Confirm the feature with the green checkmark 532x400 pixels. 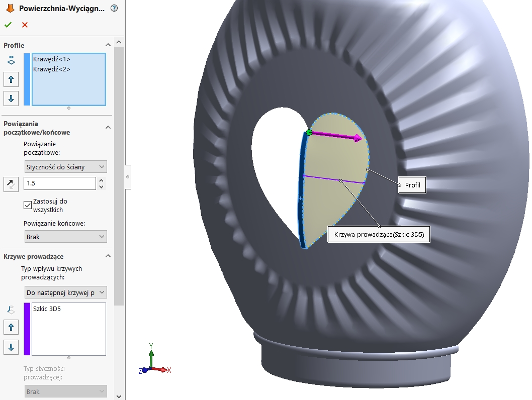point(8,25)
